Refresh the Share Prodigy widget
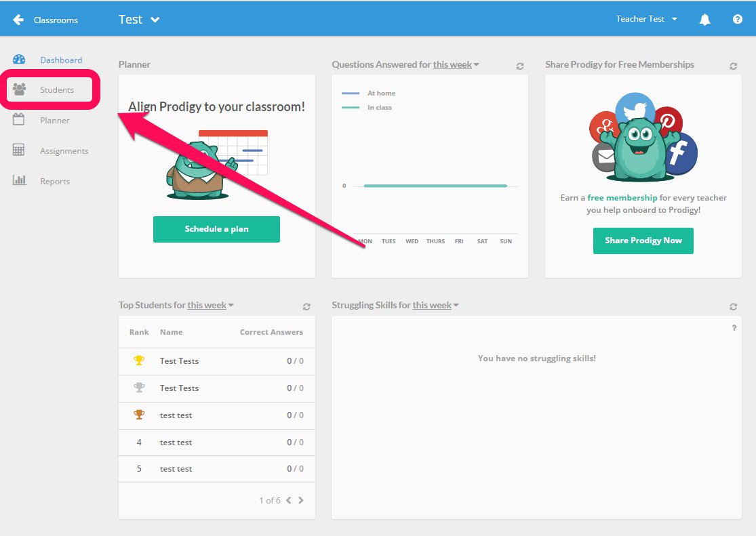Viewport: 756px width, 536px height. [x=733, y=66]
